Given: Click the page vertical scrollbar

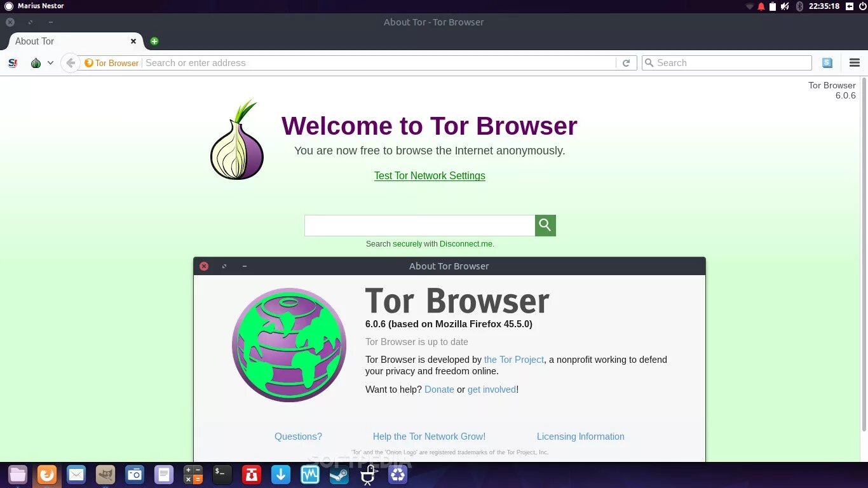Looking at the screenshot, I should 864,254.
